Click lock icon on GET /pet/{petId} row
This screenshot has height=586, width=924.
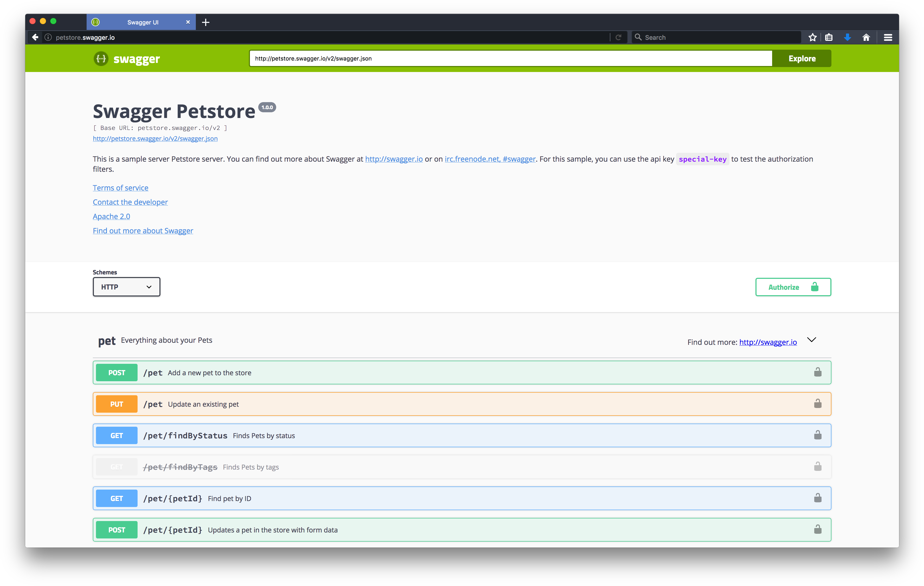coord(818,498)
